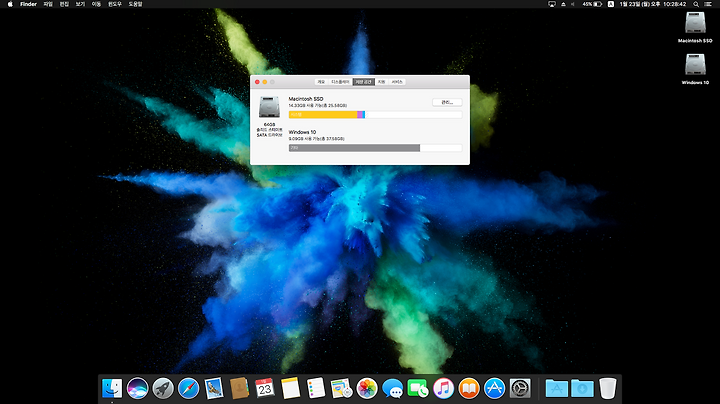720x404 pixels.
Task: Click AirPlay display icon in menu bar
Action: pyautogui.click(x=552, y=4)
